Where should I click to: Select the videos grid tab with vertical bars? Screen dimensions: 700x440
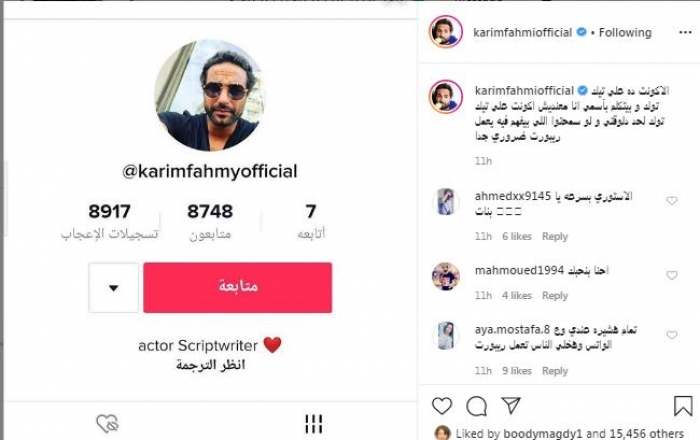[x=313, y=423]
